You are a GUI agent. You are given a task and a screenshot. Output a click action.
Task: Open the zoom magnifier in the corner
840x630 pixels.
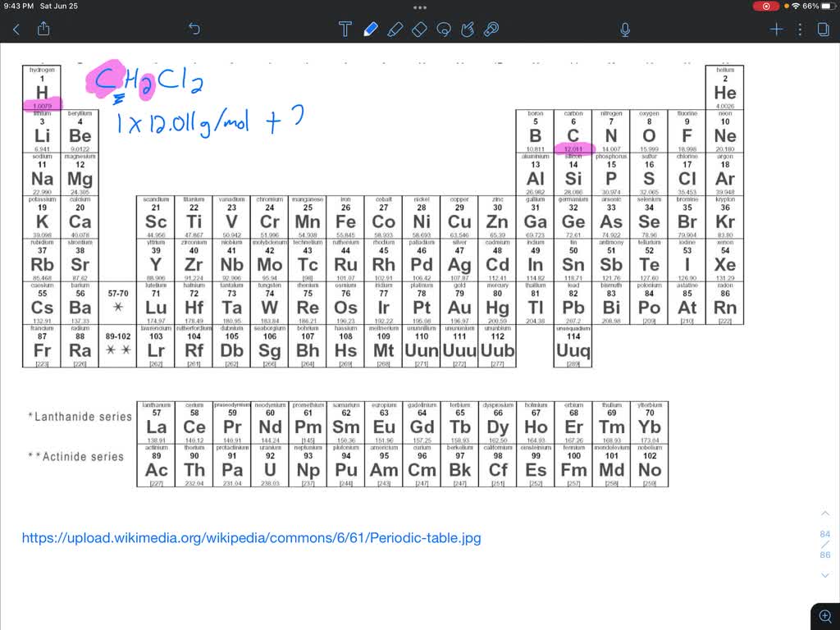coord(825,615)
